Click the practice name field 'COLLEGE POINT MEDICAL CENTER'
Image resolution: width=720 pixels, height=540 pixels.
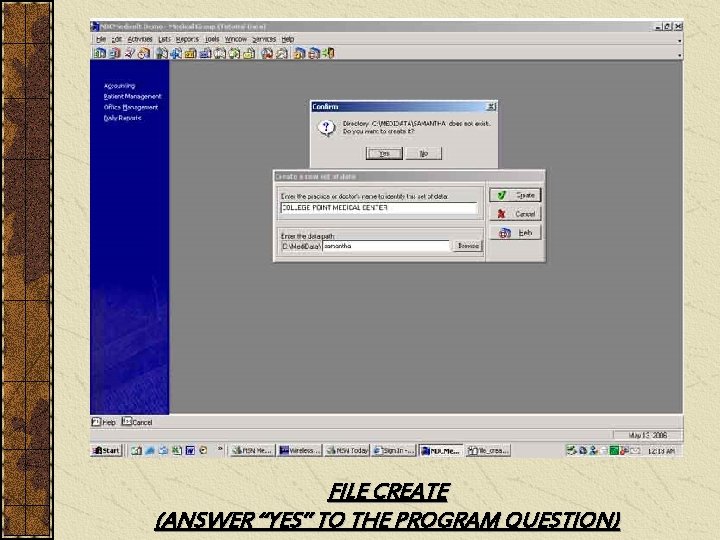[x=379, y=208]
